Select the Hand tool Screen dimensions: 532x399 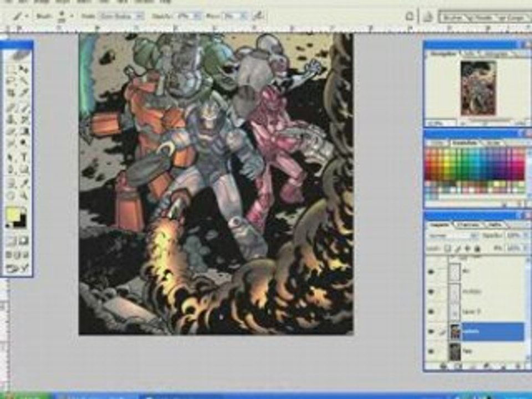[11, 196]
